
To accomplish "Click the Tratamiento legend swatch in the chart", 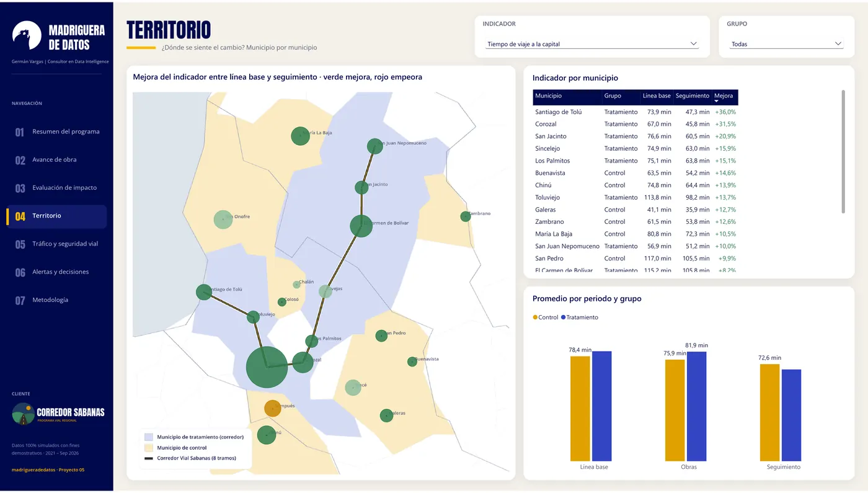I will [564, 318].
